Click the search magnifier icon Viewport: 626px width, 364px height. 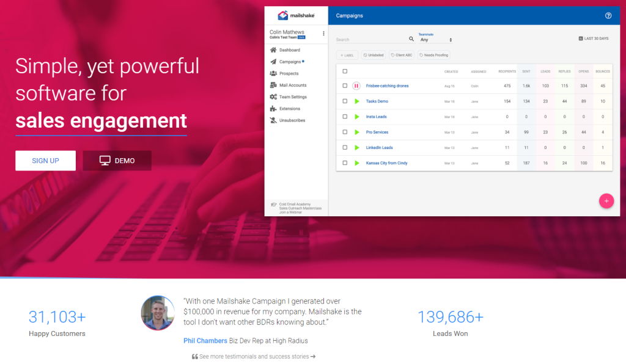click(411, 38)
